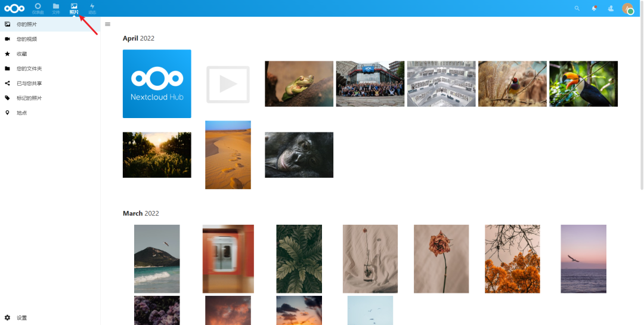Viewport: 644px width, 325px height.
Task: Go to 您的文件夹 section
Action: click(50, 69)
